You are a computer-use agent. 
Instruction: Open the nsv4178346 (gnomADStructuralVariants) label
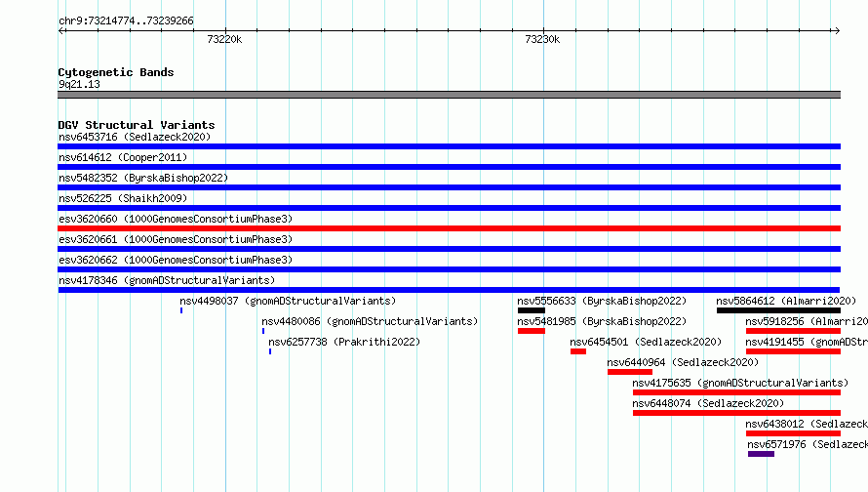click(167, 280)
